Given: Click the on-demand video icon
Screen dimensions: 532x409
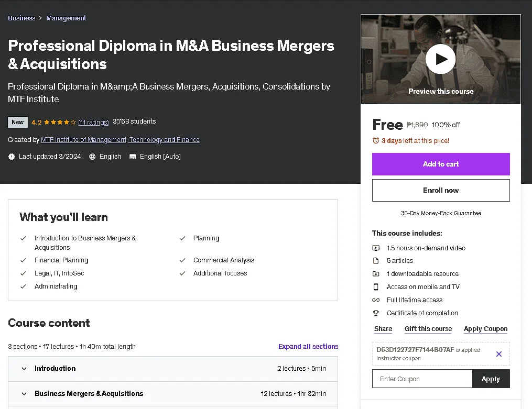Looking at the screenshot, I should (x=376, y=248).
